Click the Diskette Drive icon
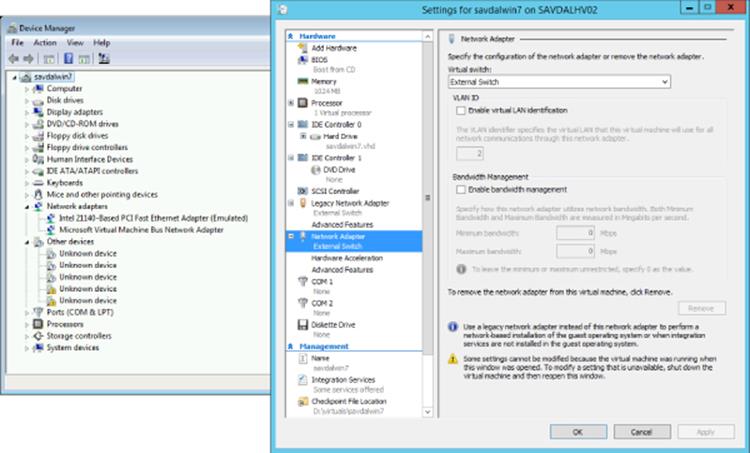Screen dimensions: 750x453 click(x=302, y=325)
